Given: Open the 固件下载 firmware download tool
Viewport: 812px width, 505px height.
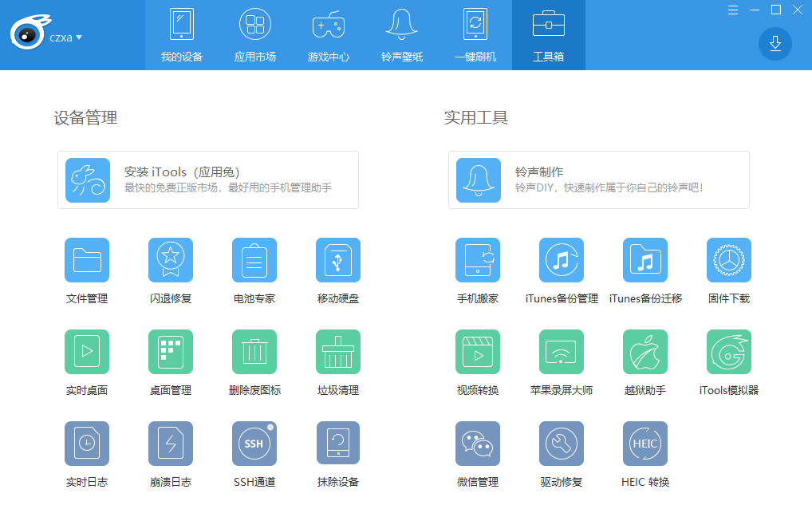Looking at the screenshot, I should coord(728,260).
